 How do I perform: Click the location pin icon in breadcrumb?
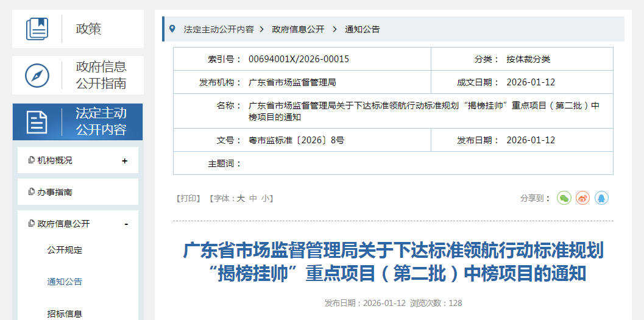(x=172, y=29)
